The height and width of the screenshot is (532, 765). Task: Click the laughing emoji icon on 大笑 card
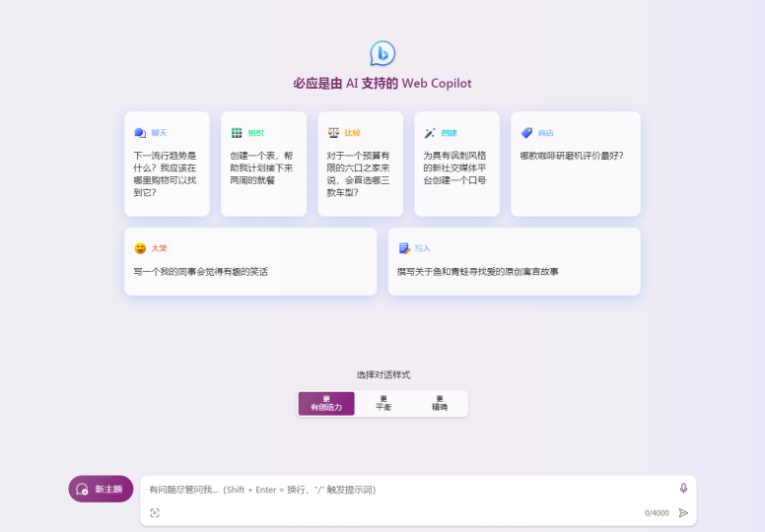pyautogui.click(x=140, y=248)
